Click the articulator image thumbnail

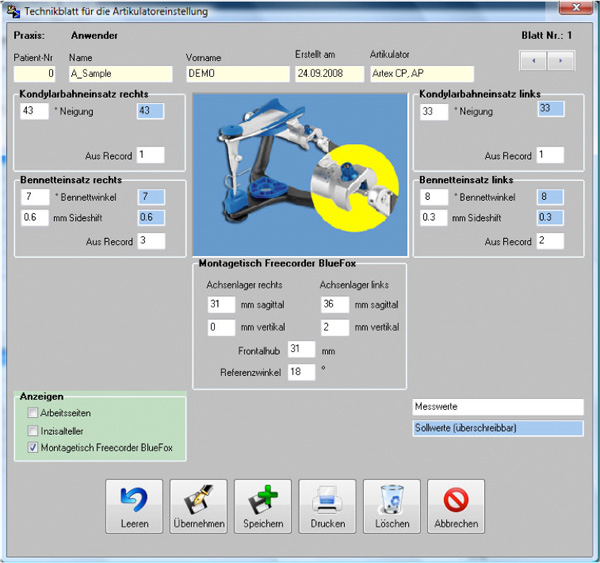300,175
